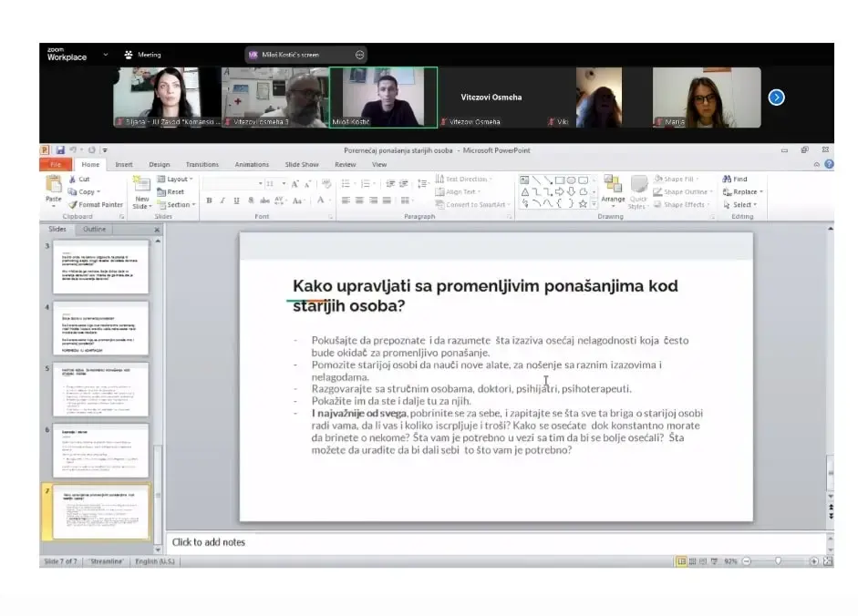
Task: Toggle Italic formatting
Action: click(x=222, y=200)
